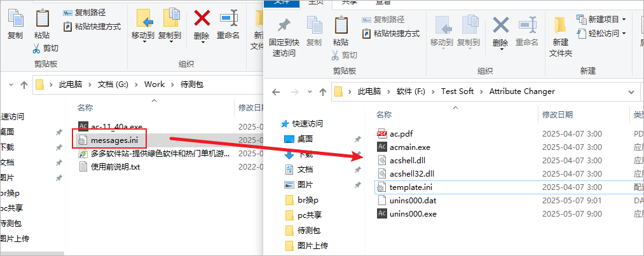Image resolution: width=644 pixels, height=256 pixels.
Task: Open the address bar history dropdown arrow
Action: coord(631,91)
